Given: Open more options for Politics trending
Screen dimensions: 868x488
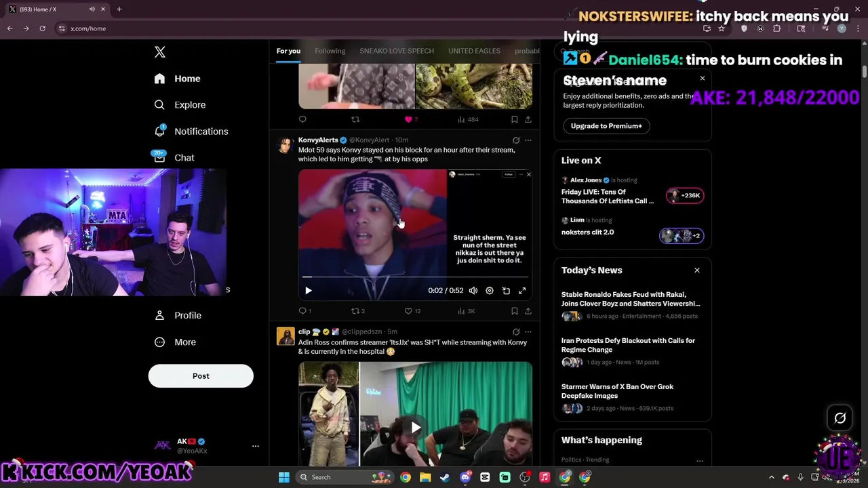Looking at the screenshot, I should coord(700,461).
